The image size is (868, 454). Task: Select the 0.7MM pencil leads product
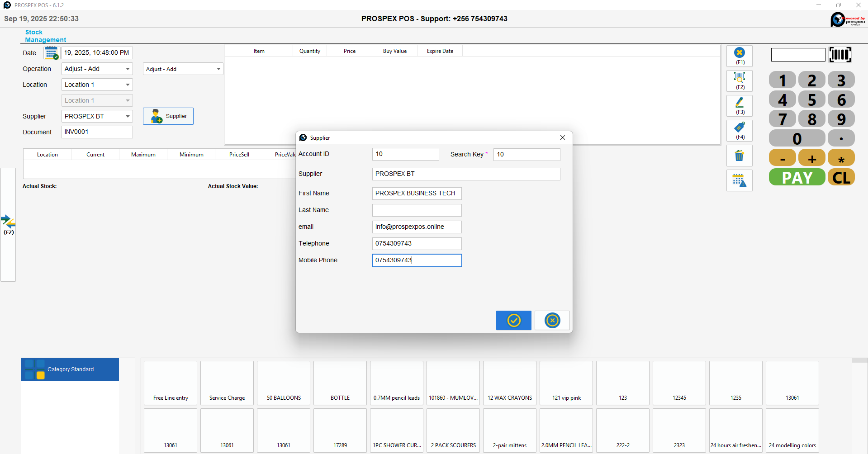[397, 383]
